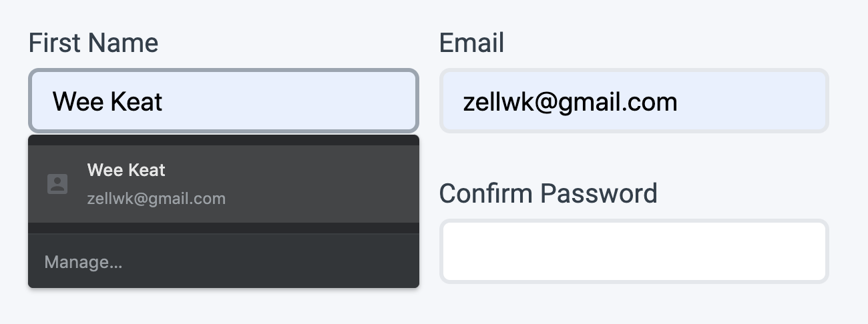Click the dark top strip of autofill popup
Image resolution: width=868 pixels, height=324 pixels.
223,140
